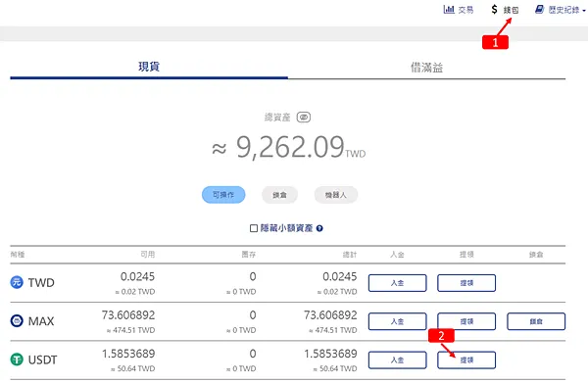Toggle total assets visibility eye icon
Viewport: 588px width, 383px height.
pyautogui.click(x=304, y=118)
